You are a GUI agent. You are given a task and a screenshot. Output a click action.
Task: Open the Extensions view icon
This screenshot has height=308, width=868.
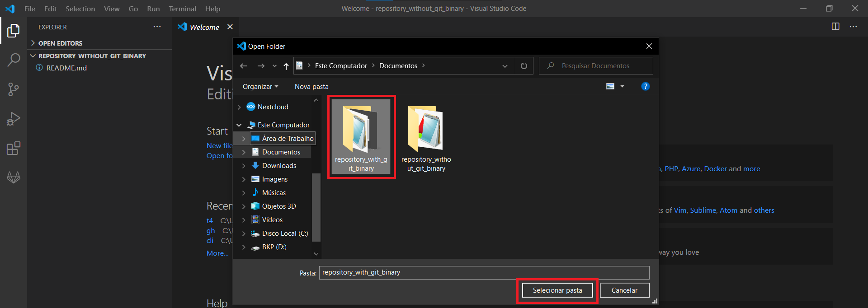(x=14, y=148)
